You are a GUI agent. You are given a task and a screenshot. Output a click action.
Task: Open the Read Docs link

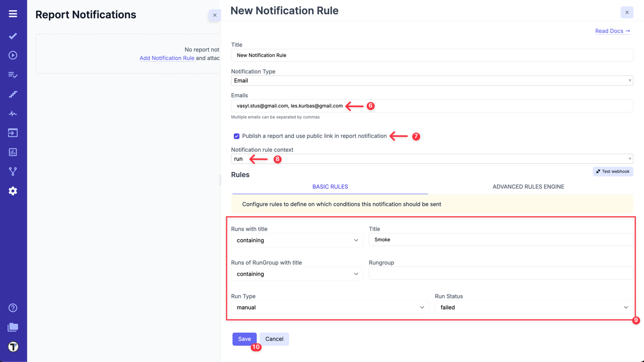point(612,31)
